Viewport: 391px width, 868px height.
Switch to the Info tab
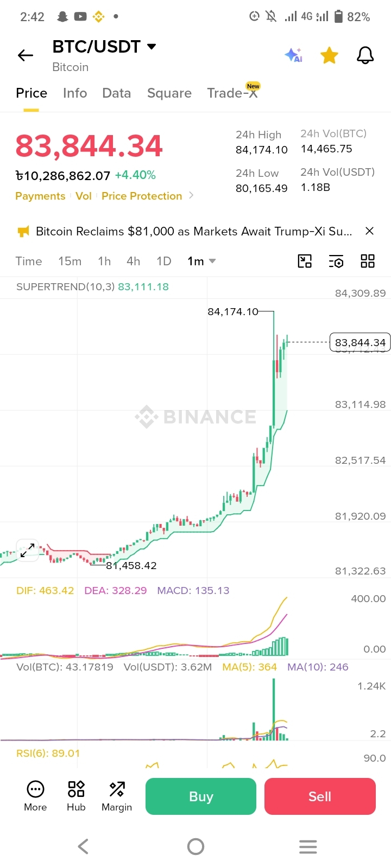tap(75, 93)
